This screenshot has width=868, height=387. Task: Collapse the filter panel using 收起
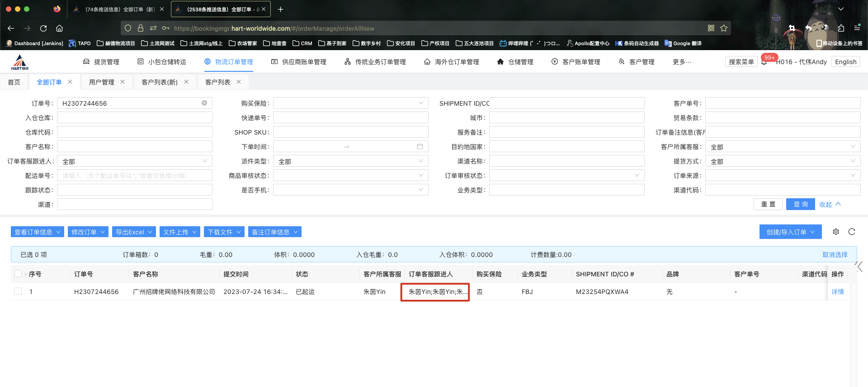(x=830, y=205)
